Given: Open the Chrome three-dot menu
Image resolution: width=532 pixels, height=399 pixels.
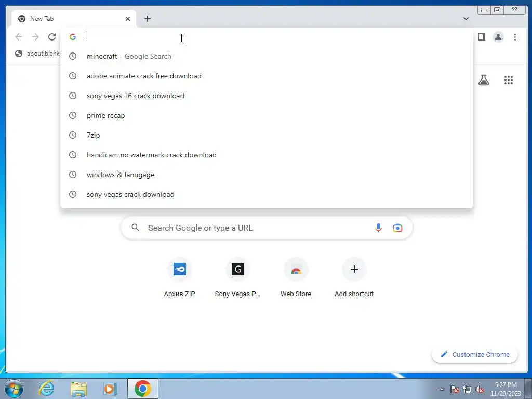Looking at the screenshot, I should [515, 37].
